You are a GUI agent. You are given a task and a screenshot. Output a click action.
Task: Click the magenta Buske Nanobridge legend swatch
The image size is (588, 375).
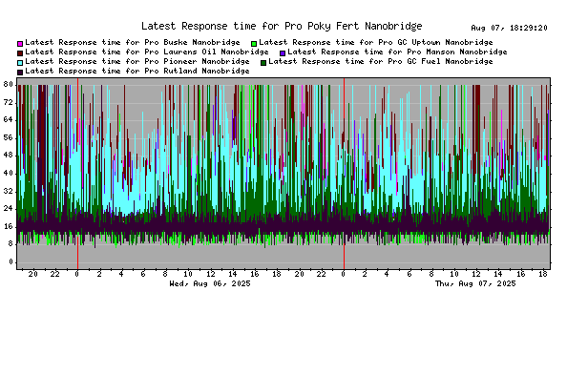[20, 44]
